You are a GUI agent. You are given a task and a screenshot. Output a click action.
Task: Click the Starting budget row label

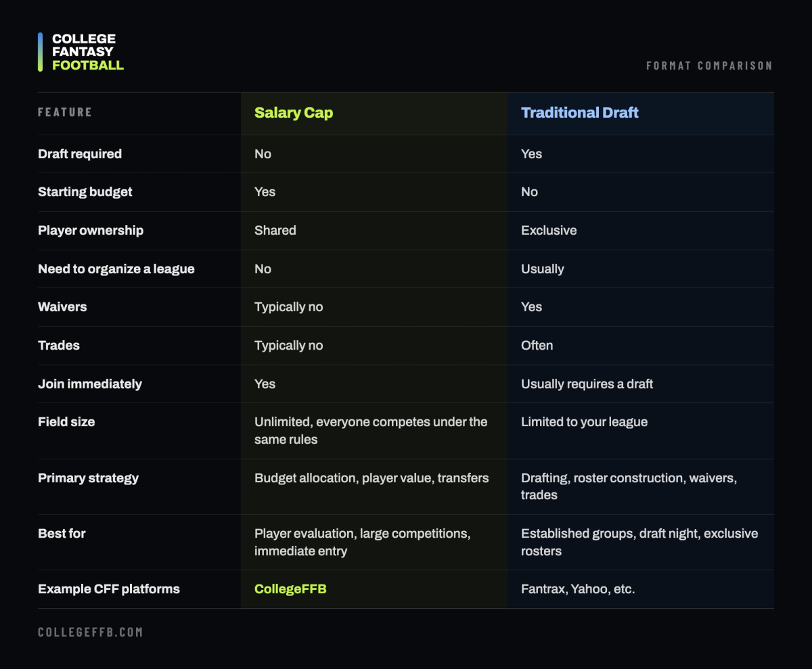[x=85, y=192]
